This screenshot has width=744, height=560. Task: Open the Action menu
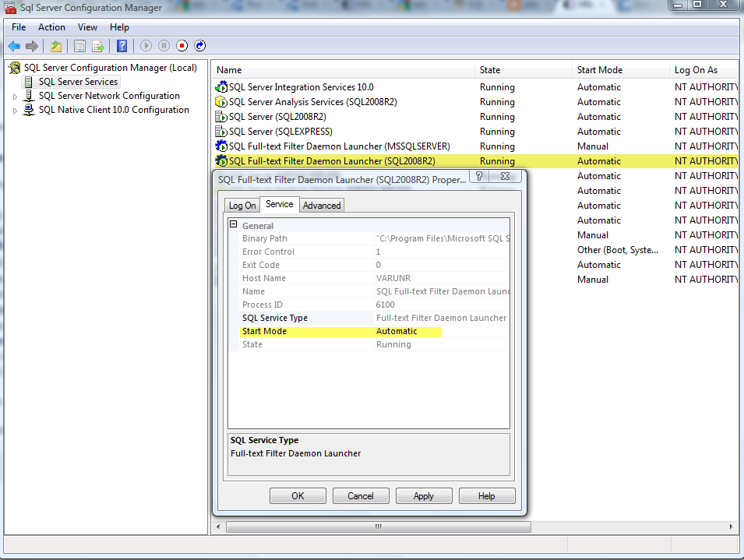click(51, 27)
